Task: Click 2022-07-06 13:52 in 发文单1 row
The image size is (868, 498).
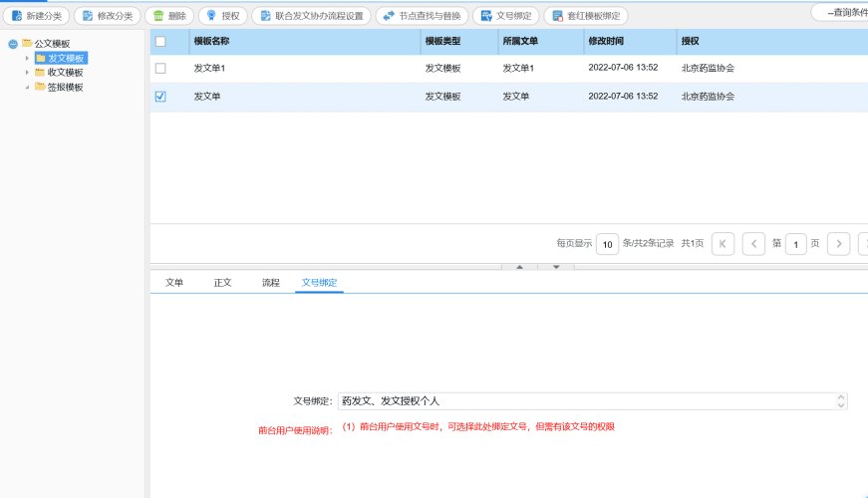Action: [x=623, y=68]
